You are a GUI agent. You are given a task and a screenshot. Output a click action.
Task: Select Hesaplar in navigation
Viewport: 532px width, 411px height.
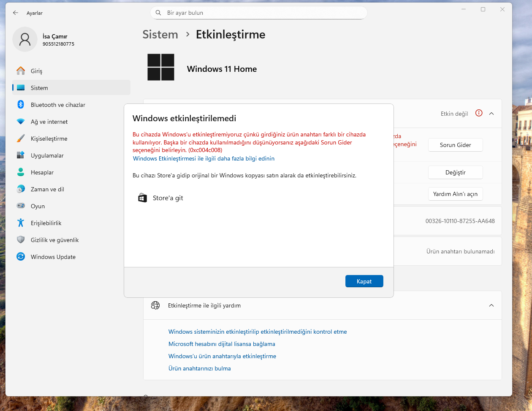click(71, 172)
